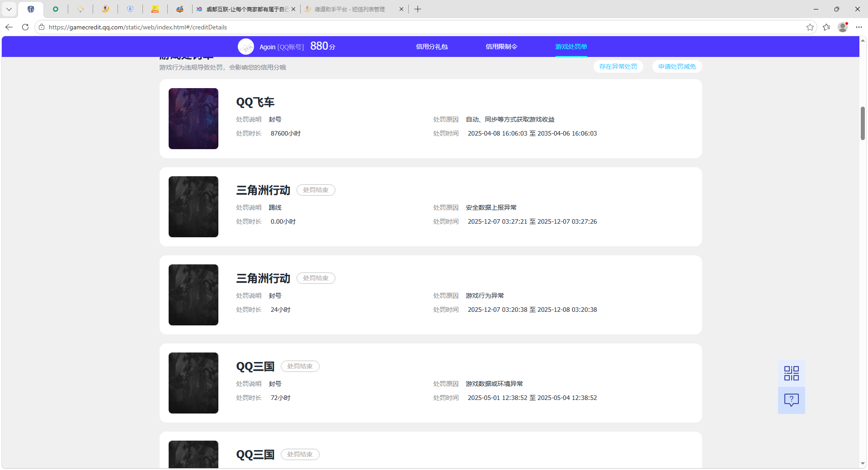This screenshot has width=868, height=470.
Task: Click the QQ飞车 title
Action: point(255,102)
